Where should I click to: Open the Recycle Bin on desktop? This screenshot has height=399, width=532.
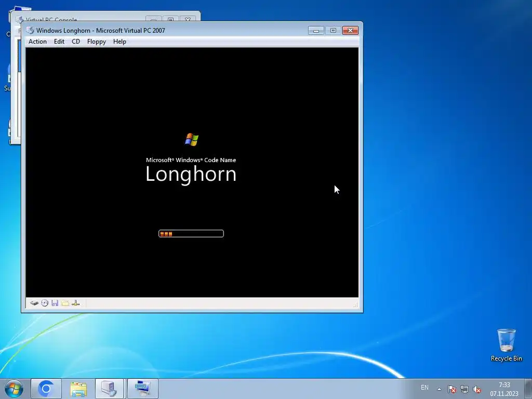[506, 345]
